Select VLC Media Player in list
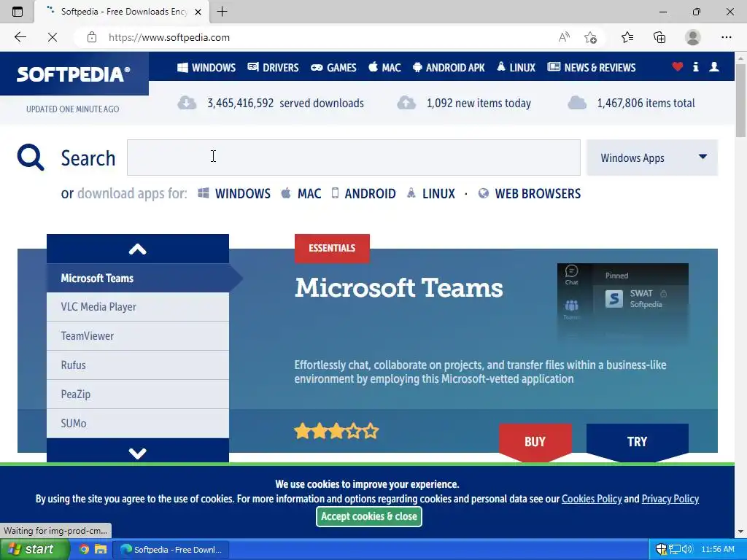 tap(138, 307)
